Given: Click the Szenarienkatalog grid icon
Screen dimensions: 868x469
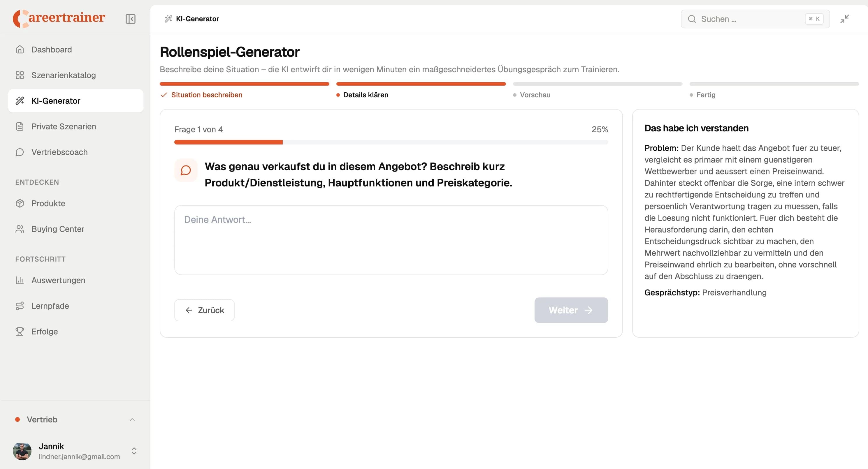Looking at the screenshot, I should pyautogui.click(x=20, y=75).
